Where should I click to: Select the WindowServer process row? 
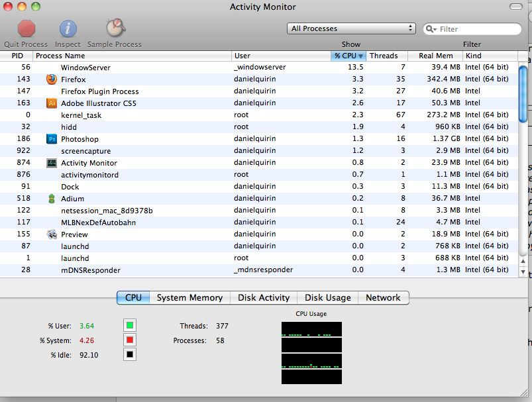click(259, 67)
